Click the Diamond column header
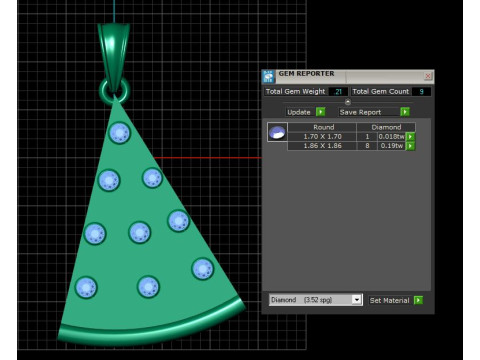This screenshot has width=480, height=360. click(x=386, y=127)
